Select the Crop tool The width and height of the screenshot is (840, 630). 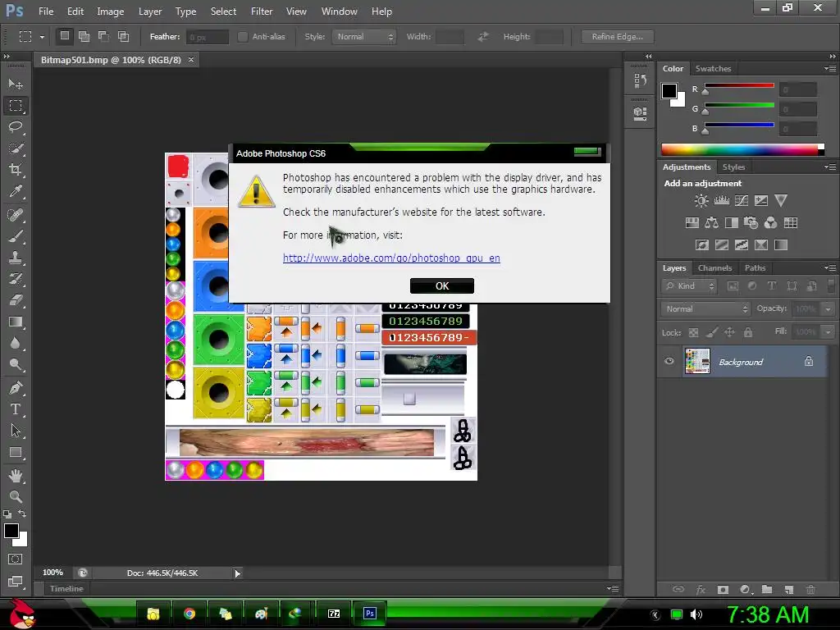coord(16,170)
